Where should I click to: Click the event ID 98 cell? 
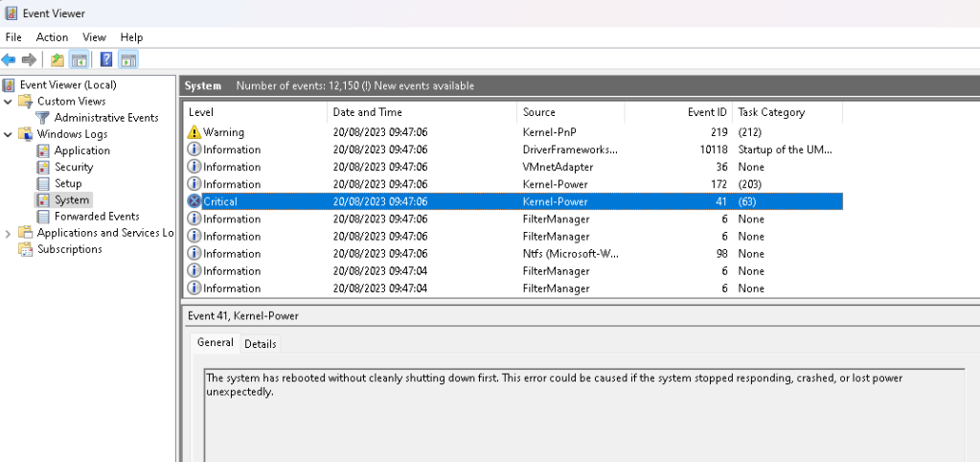(721, 254)
